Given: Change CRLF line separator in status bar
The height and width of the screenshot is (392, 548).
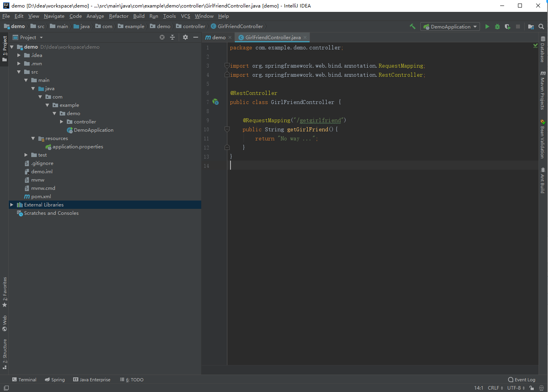Looking at the screenshot, I should [x=495, y=388].
